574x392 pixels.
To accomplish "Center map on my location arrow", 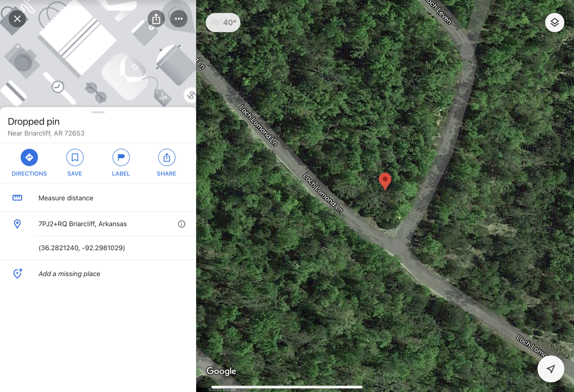I will coord(551,369).
